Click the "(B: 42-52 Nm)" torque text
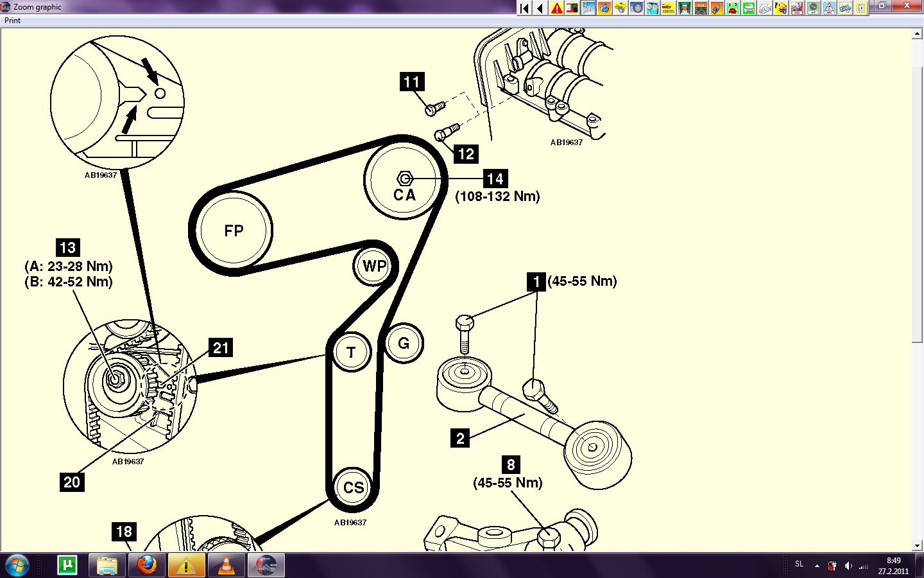Viewport: 924px width, 578px height. tap(69, 281)
